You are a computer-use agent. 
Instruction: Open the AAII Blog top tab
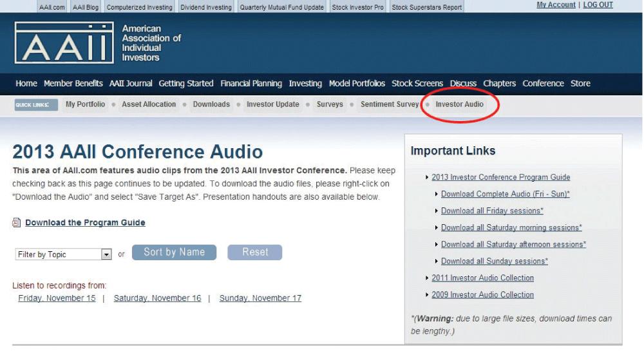(86, 7)
